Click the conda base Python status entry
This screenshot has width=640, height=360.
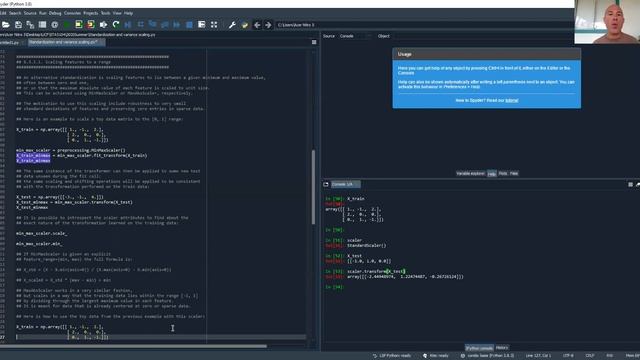pyautogui.click(x=487, y=356)
